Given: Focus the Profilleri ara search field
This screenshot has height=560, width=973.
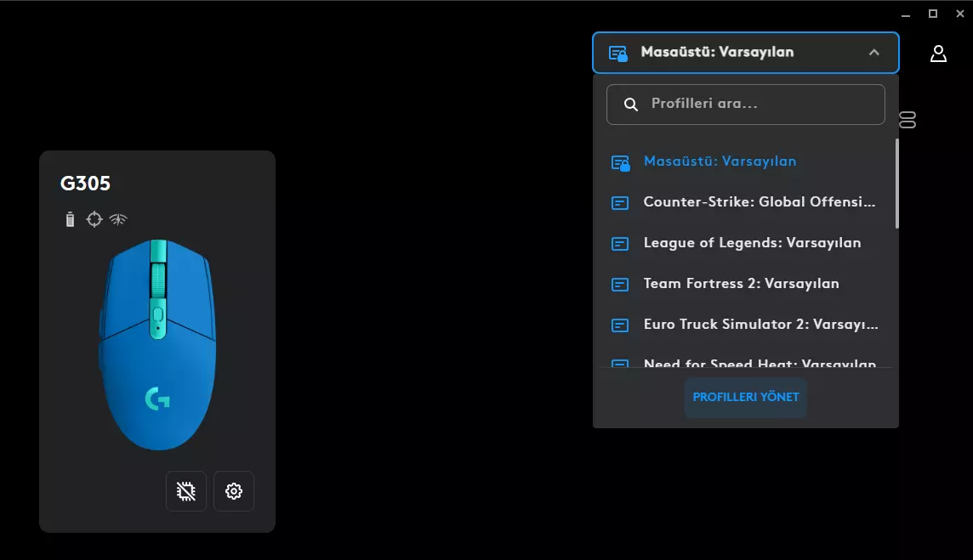Looking at the screenshot, I should [x=746, y=105].
